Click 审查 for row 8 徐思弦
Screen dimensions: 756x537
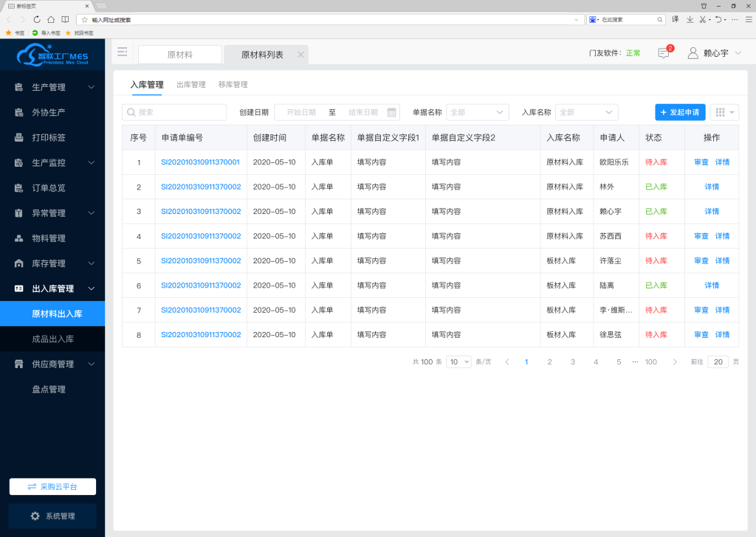point(701,335)
